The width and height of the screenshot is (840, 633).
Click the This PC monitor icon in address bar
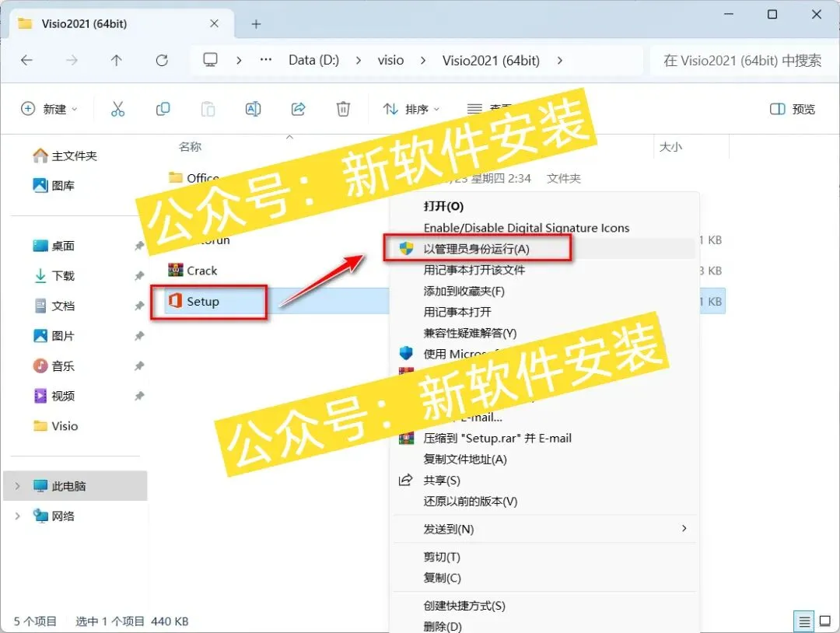[210, 60]
